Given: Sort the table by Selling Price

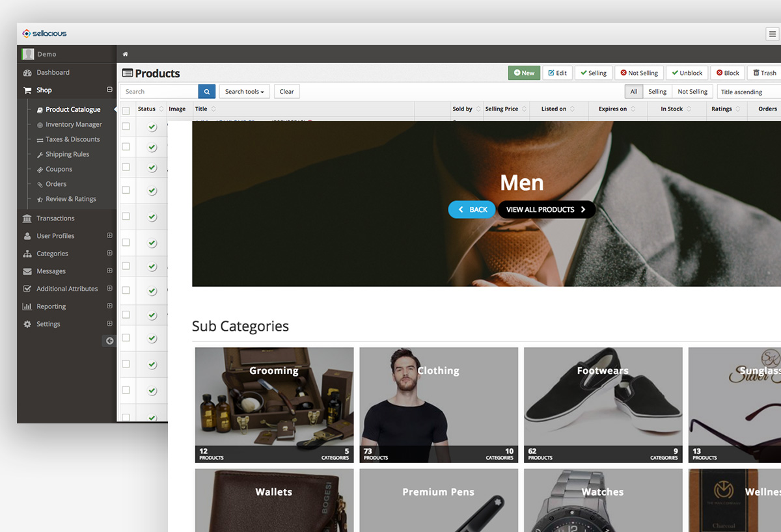Looking at the screenshot, I should [x=506, y=109].
